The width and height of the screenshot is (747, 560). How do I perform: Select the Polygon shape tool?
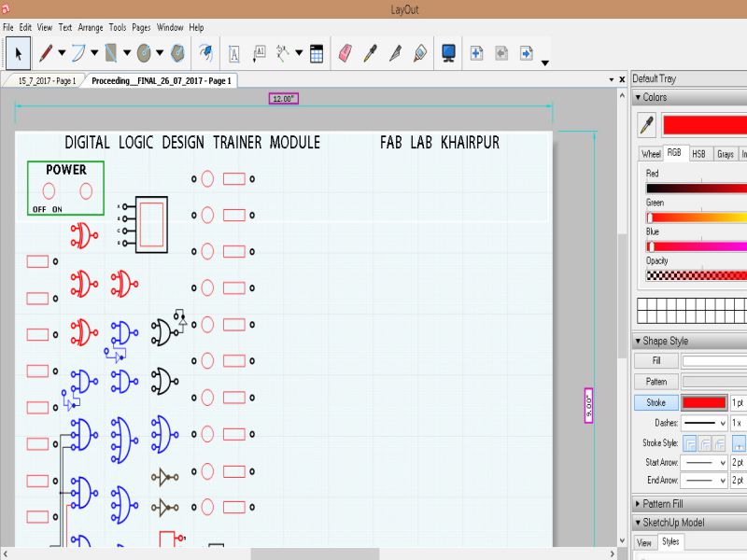coord(177,53)
